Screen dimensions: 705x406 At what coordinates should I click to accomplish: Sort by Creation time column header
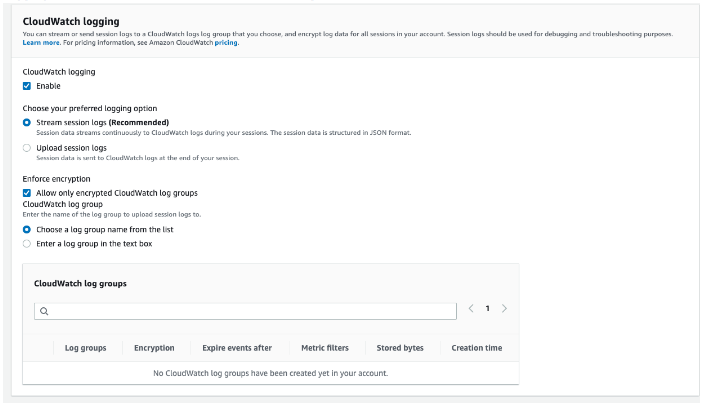point(476,348)
